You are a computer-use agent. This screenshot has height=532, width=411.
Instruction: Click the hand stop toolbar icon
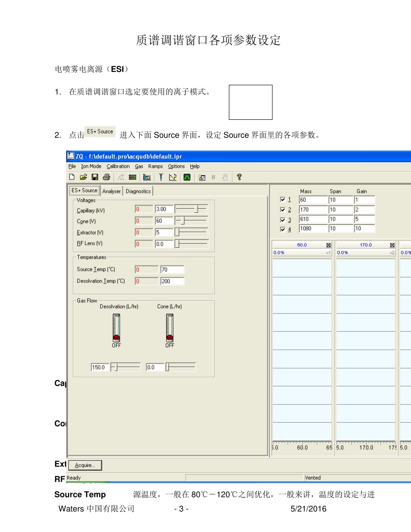pos(225,177)
